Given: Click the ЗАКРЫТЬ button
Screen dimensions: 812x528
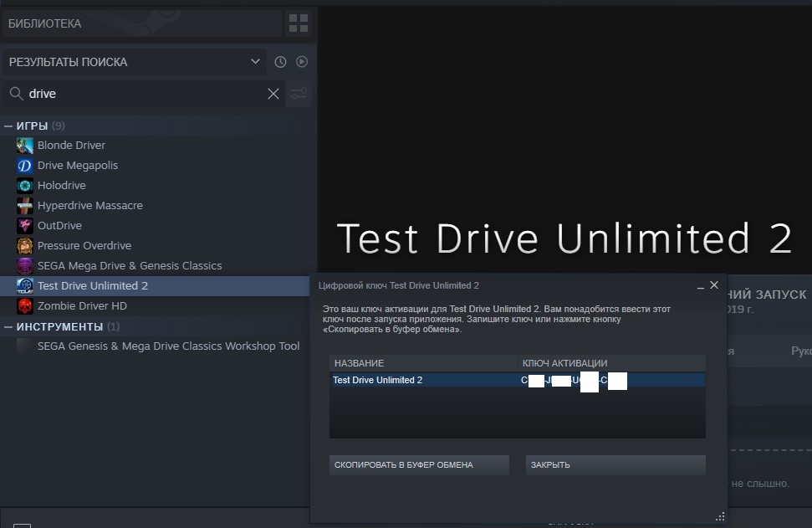Looking at the screenshot, I should click(x=615, y=464).
